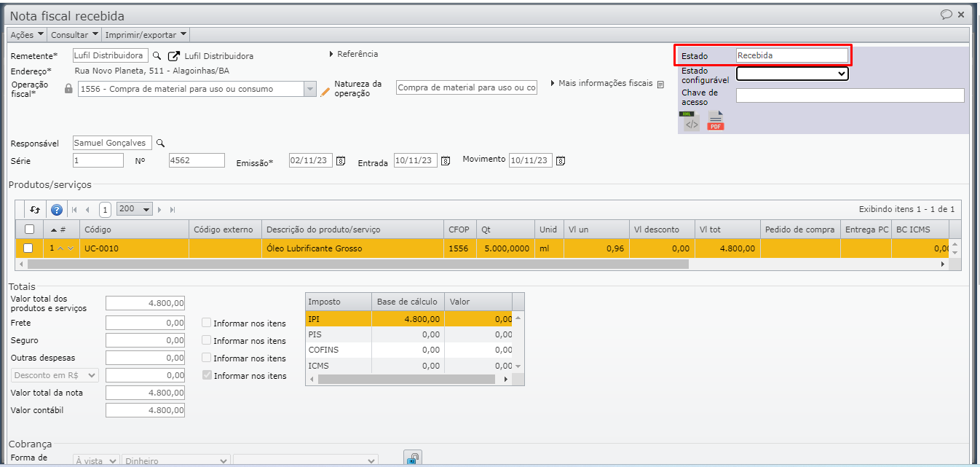Click the Base de cálculo column header

pyautogui.click(x=408, y=302)
